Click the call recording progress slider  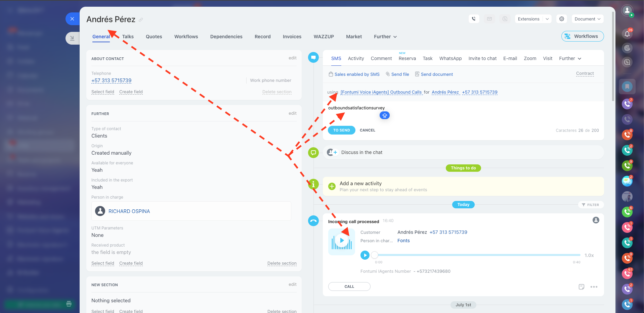click(477, 255)
